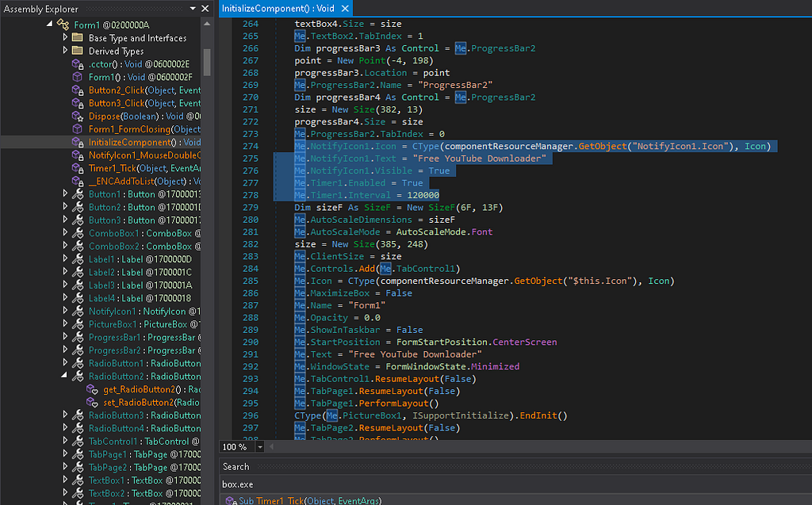Click the wrench property icon for ComboBox1
This screenshot has height=505, width=812.
coord(78,233)
